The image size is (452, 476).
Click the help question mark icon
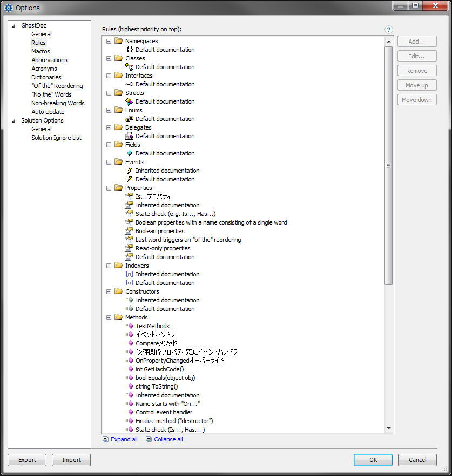(388, 30)
